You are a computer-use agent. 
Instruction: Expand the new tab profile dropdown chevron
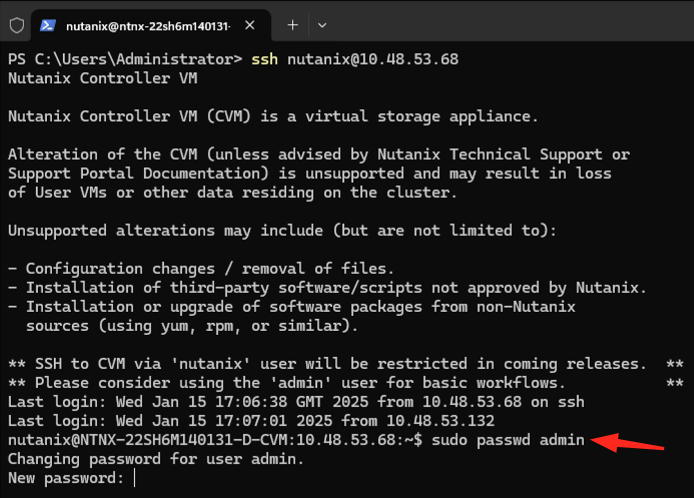(x=321, y=23)
